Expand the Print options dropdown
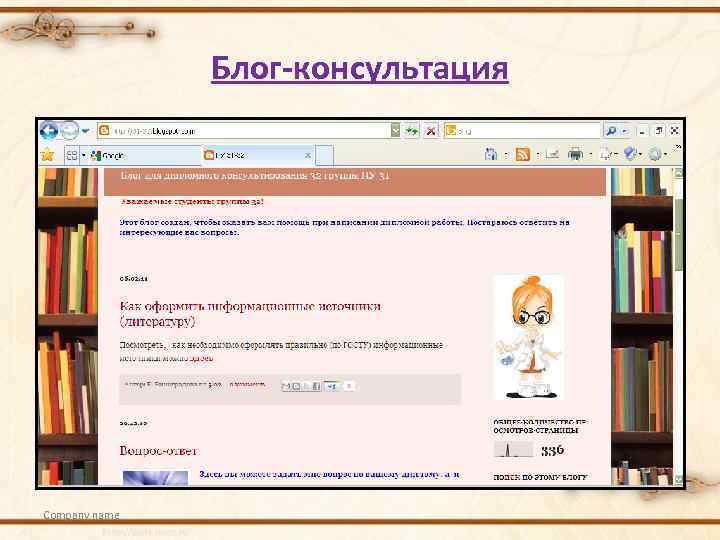Image resolution: width=720 pixels, height=540 pixels. point(591,155)
